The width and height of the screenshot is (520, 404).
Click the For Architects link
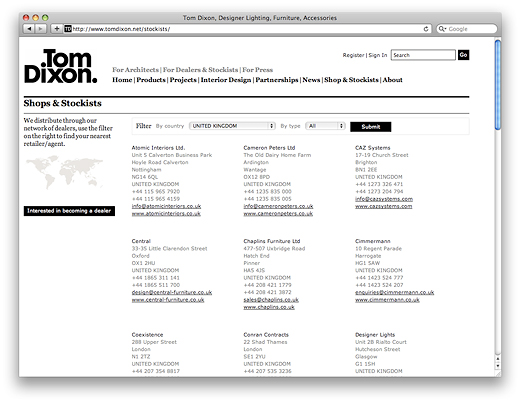coord(135,70)
